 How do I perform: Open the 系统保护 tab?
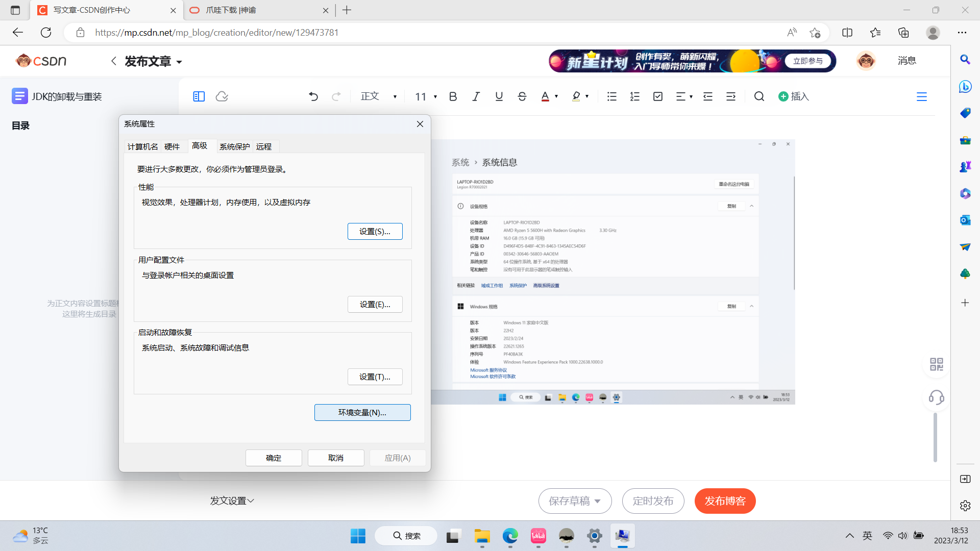click(234, 147)
